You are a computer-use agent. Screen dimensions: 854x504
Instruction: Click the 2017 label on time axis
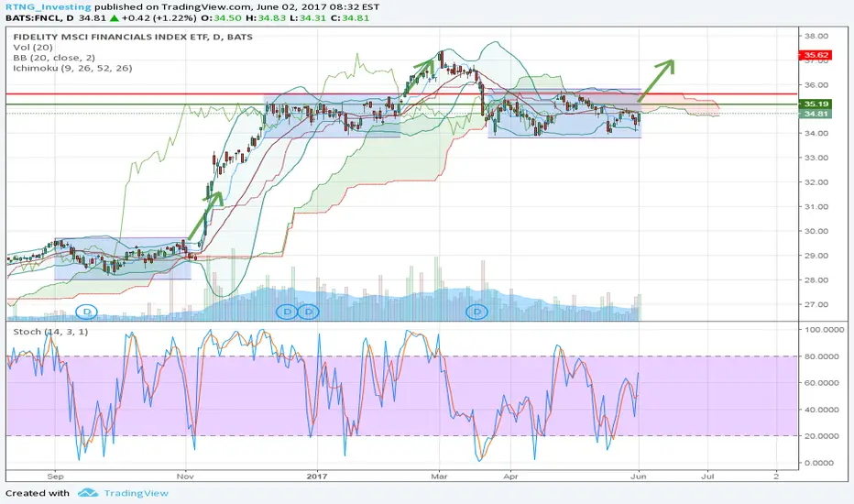coord(317,477)
